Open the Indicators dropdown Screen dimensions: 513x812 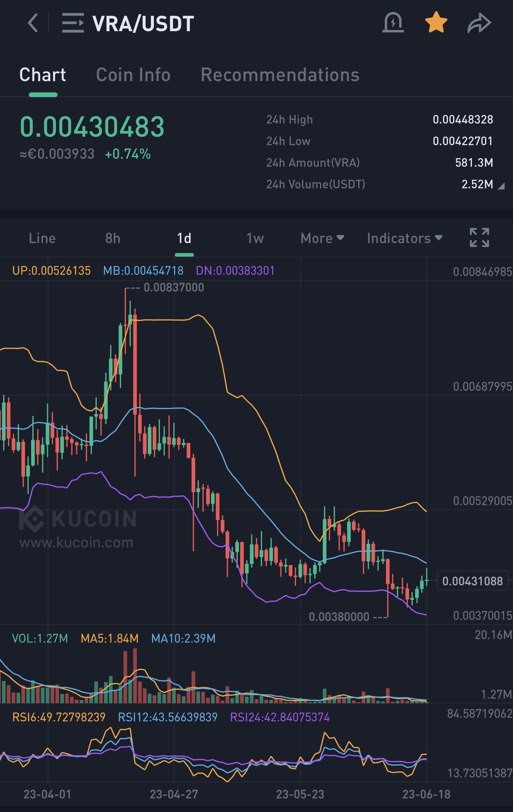(x=404, y=238)
